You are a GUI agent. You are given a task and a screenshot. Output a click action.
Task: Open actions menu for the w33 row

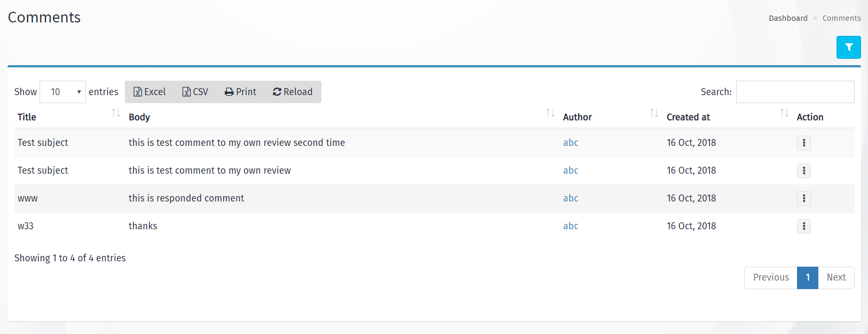click(x=804, y=226)
